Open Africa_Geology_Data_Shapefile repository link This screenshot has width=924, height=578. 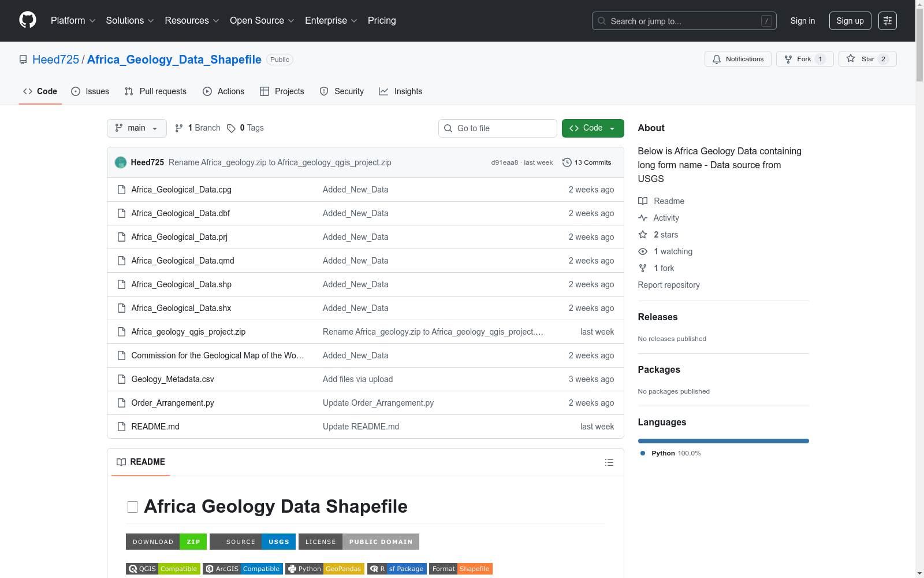[x=174, y=60]
